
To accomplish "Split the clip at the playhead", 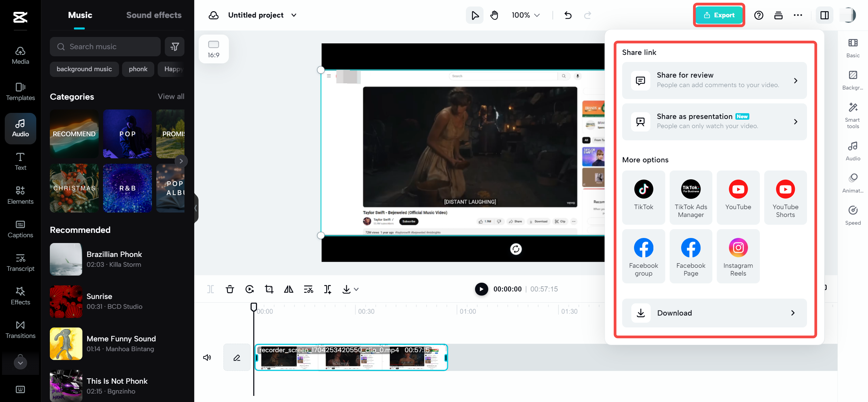I will [x=211, y=289].
